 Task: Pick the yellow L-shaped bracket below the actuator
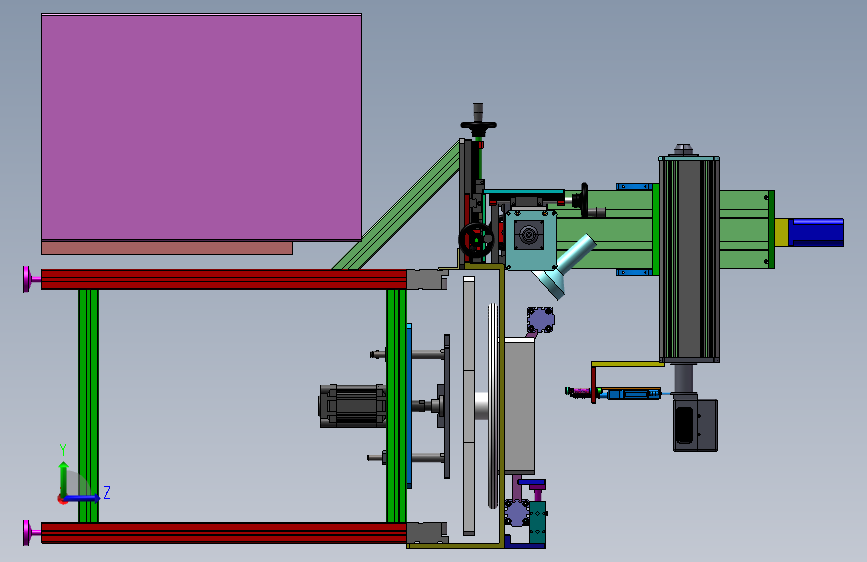pyautogui.click(x=627, y=365)
